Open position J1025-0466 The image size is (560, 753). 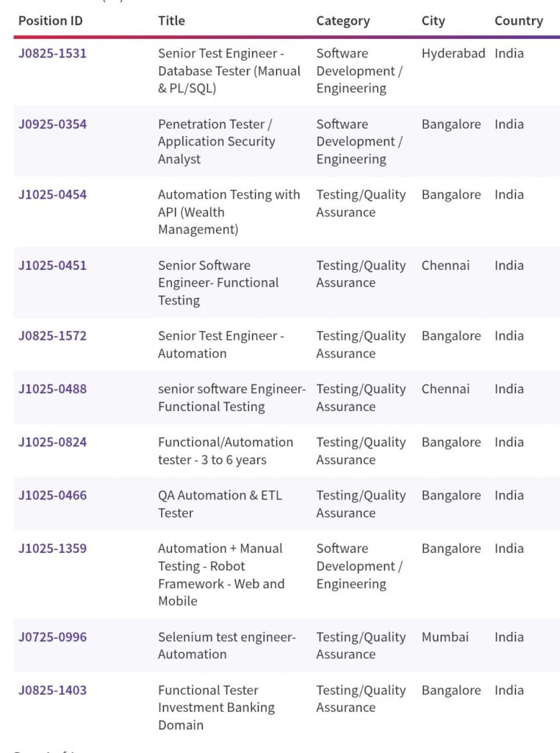52,496
